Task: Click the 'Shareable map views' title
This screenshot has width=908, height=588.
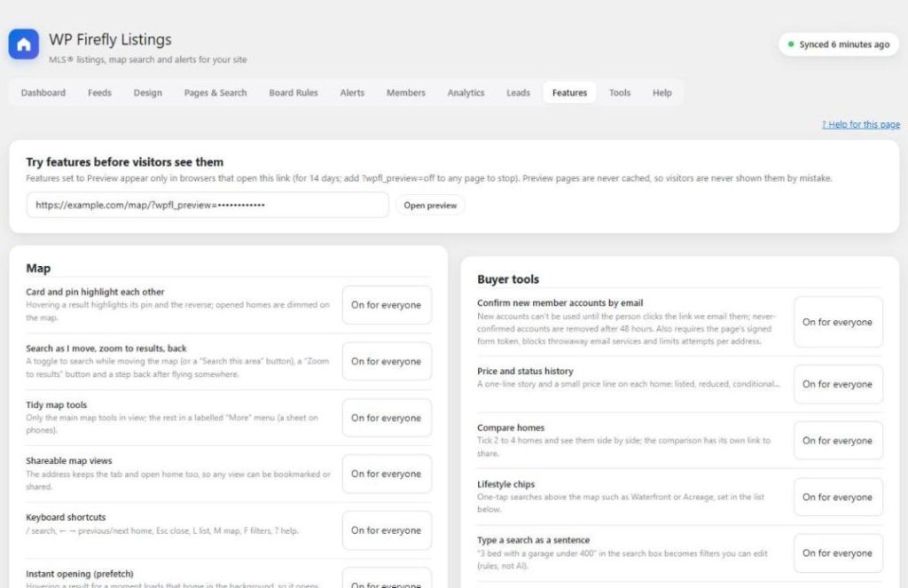Action: pos(69,460)
